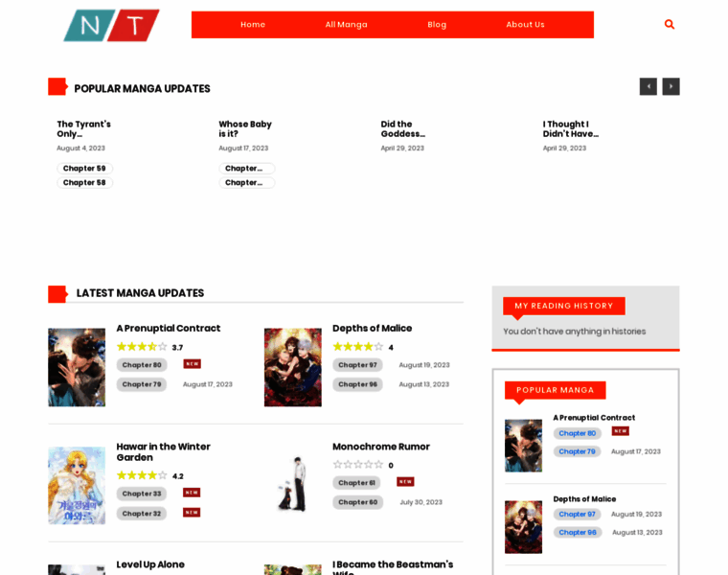Screen dimensions: 728x575
Task: Open I Thought I Didn't Have... title
Action: [571, 128]
